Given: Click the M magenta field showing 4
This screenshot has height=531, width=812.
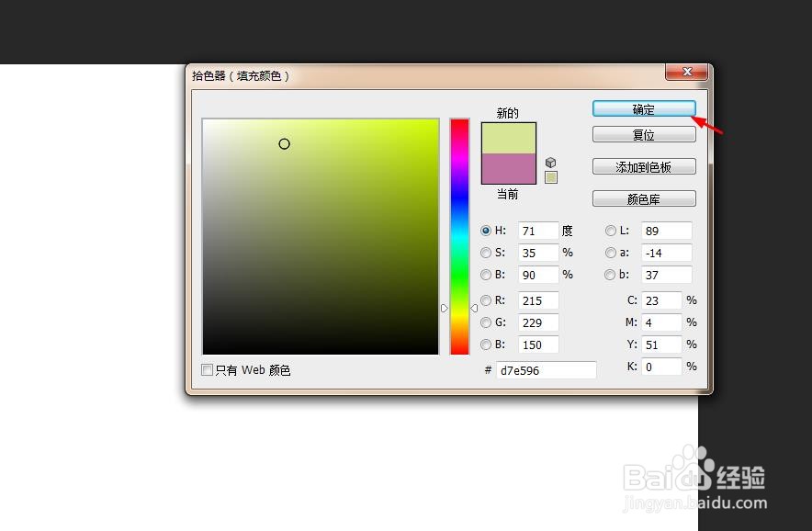Looking at the screenshot, I should pos(662,322).
